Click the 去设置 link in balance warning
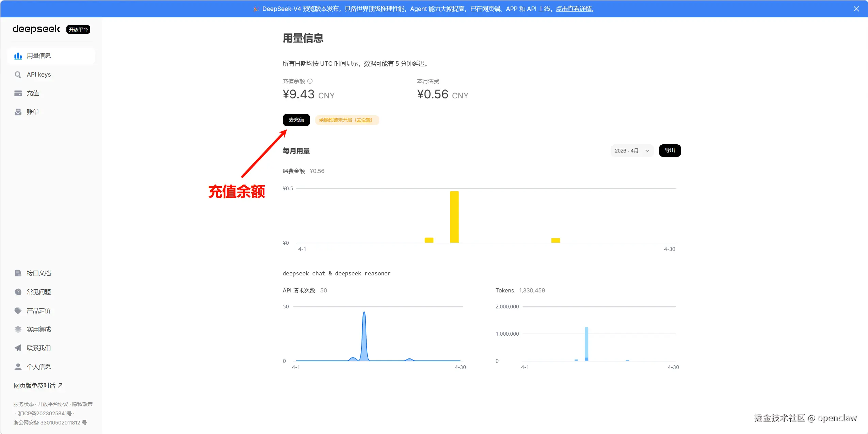Image resolution: width=868 pixels, height=434 pixels. pyautogui.click(x=364, y=120)
